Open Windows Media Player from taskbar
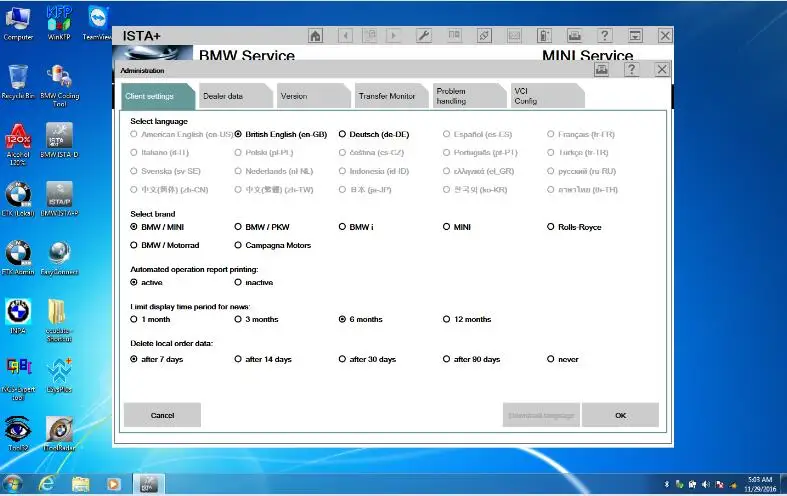Screen dimensions: 787x496 point(113,484)
